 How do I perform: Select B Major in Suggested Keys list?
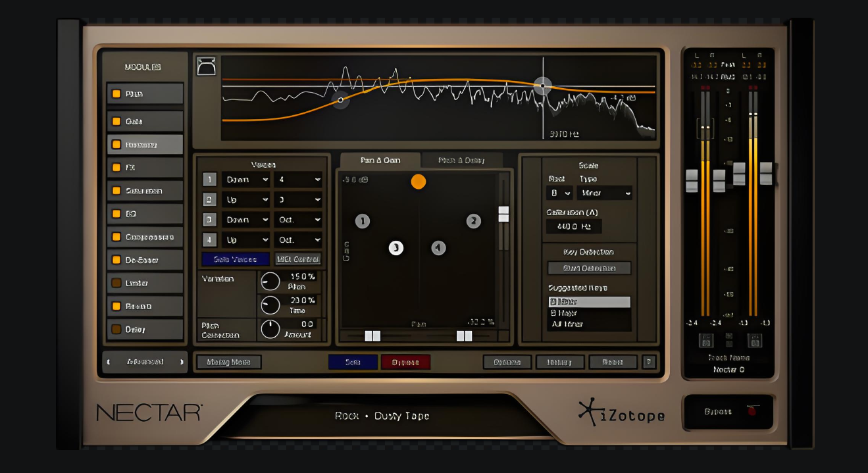[589, 313]
